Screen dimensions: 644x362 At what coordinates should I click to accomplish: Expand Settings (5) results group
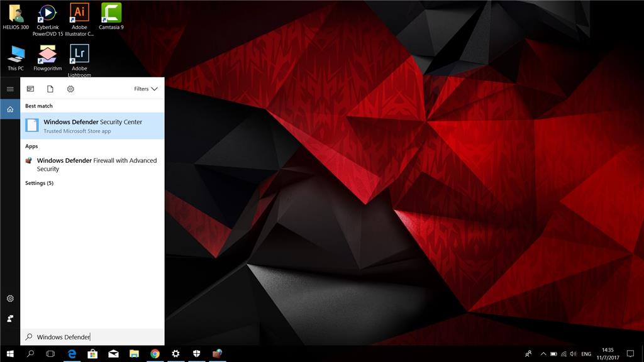[x=40, y=183]
